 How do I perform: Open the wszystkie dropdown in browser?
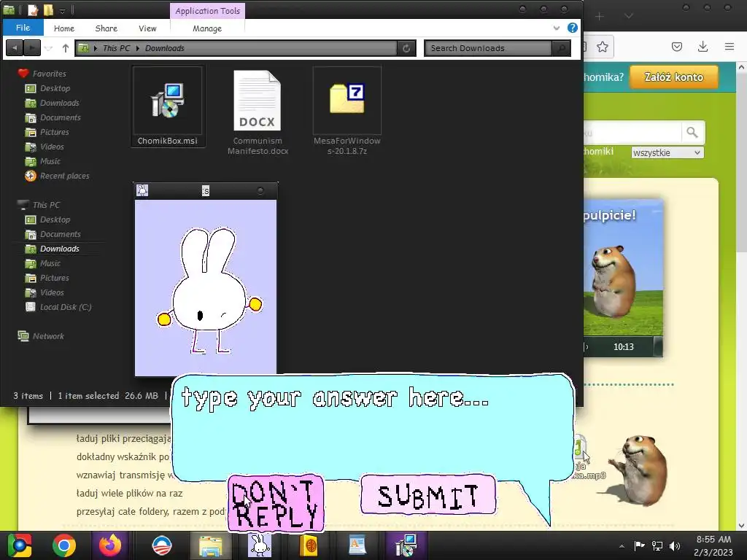[x=667, y=153]
